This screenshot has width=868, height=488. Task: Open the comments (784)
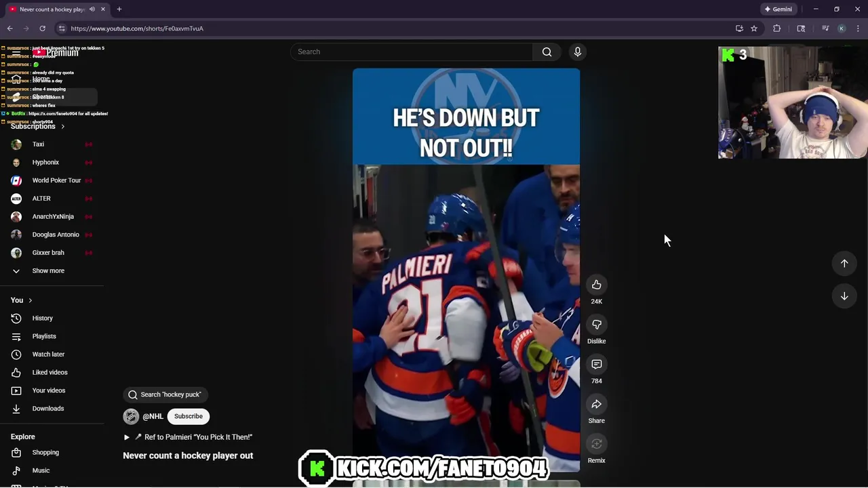pyautogui.click(x=597, y=365)
